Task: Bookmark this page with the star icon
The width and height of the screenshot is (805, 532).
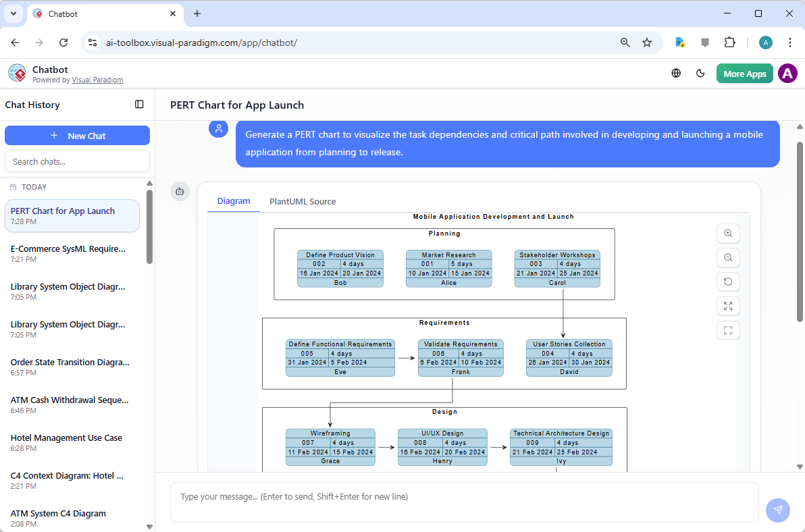Action: point(648,42)
